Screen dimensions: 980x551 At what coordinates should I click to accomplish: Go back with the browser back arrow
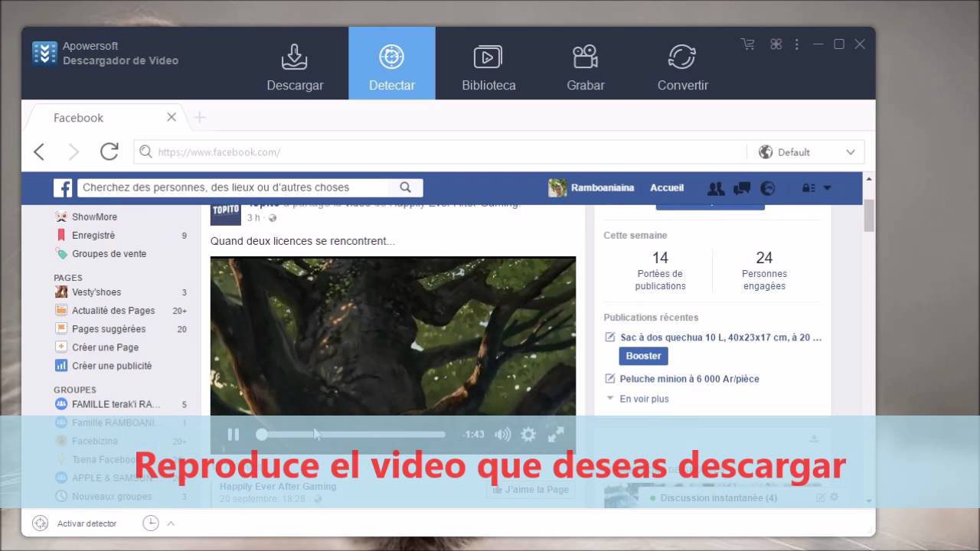pyautogui.click(x=39, y=152)
